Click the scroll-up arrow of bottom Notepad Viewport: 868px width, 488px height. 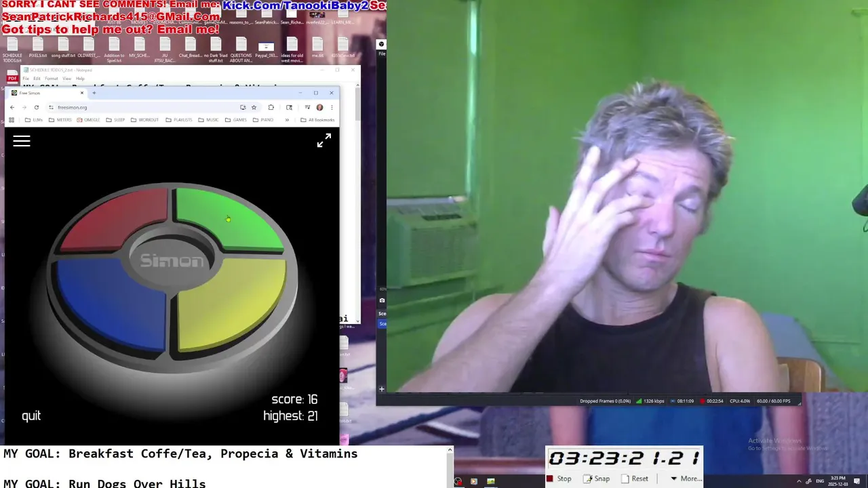coord(449,449)
